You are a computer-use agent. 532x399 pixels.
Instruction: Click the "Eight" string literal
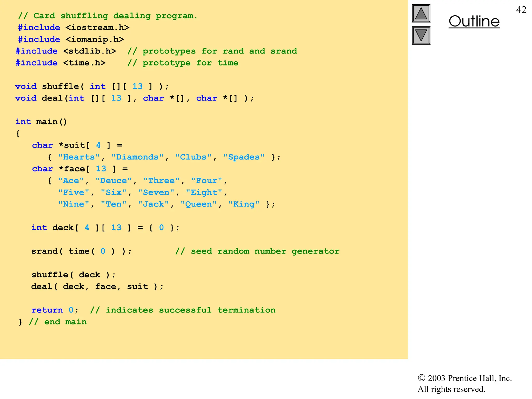click(204, 192)
